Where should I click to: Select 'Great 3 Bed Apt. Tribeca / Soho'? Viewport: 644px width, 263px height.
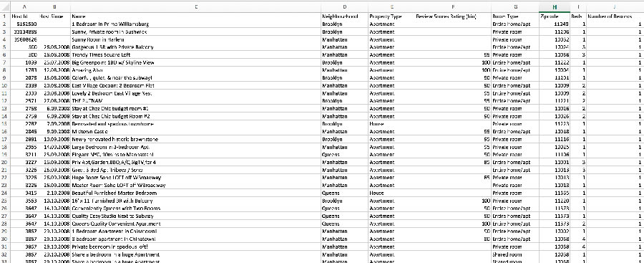pos(196,170)
